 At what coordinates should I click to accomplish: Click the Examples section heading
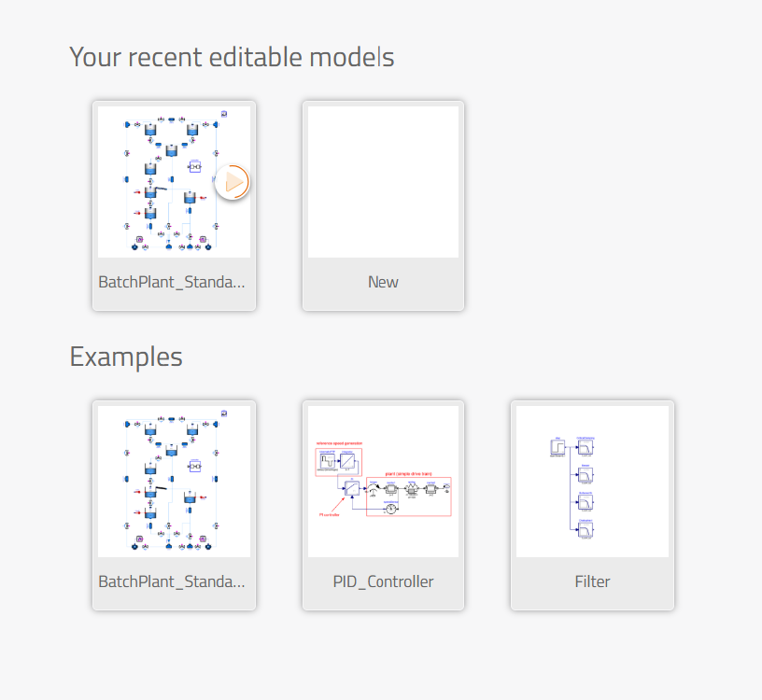point(126,357)
